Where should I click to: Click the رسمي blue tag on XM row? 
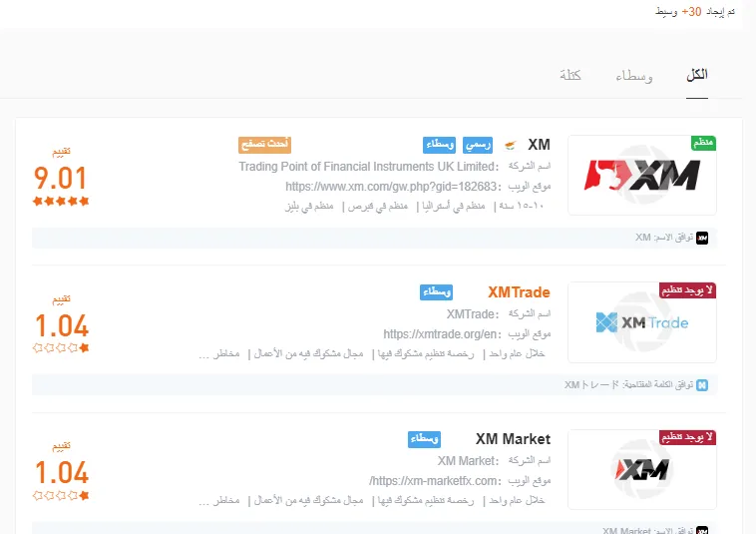[x=478, y=145]
